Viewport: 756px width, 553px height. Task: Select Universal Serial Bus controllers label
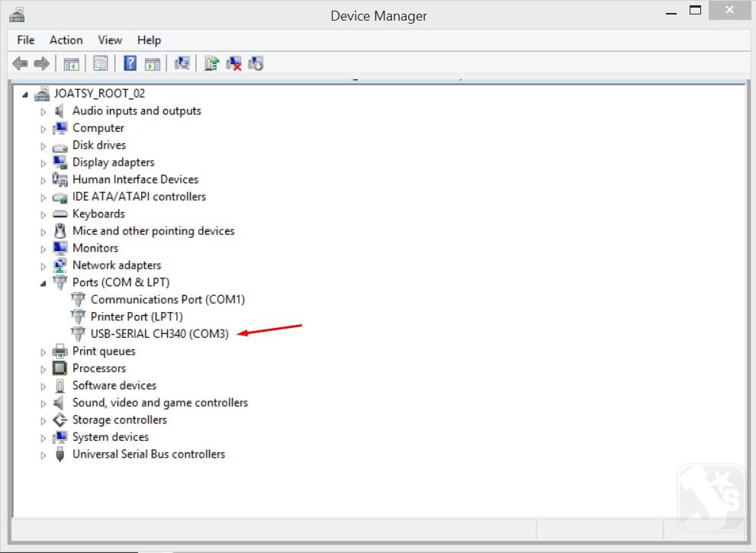click(149, 454)
